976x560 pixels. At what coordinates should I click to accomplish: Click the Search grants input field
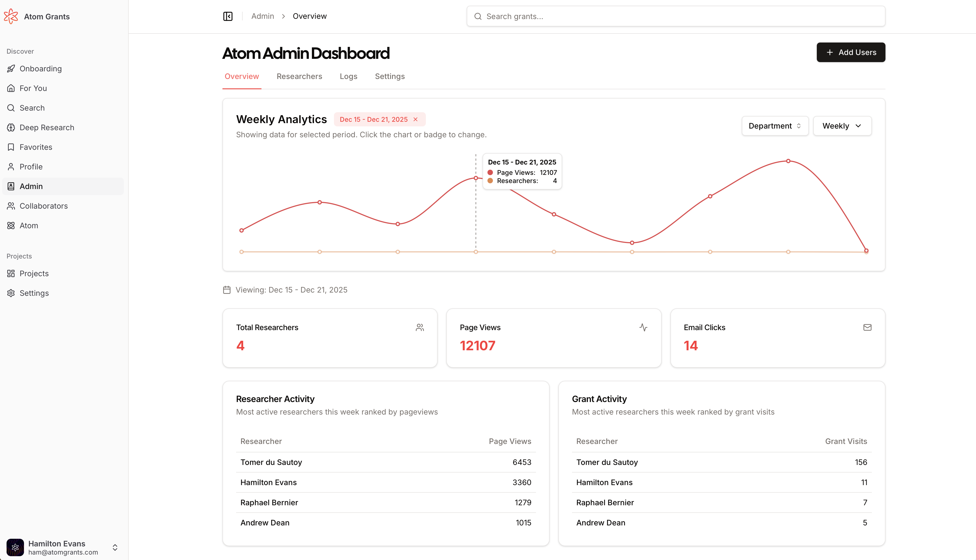(x=675, y=16)
